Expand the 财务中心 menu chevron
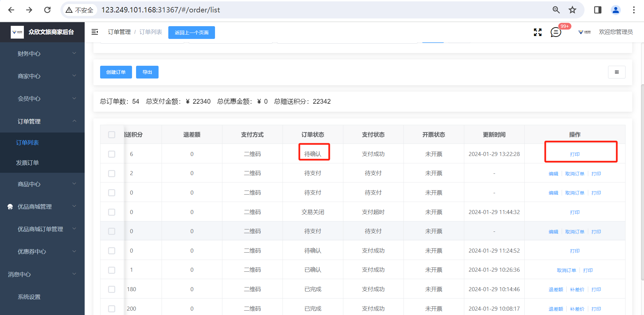This screenshot has width=644, height=315. pos(74,53)
